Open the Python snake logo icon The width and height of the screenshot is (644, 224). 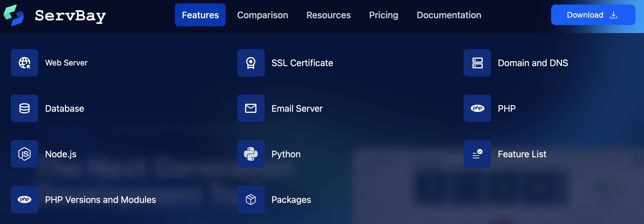[251, 154]
